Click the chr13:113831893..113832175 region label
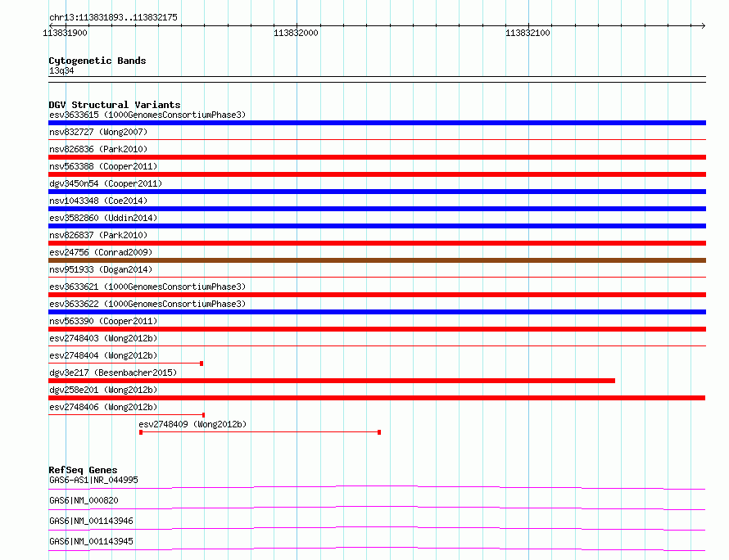 (113, 17)
